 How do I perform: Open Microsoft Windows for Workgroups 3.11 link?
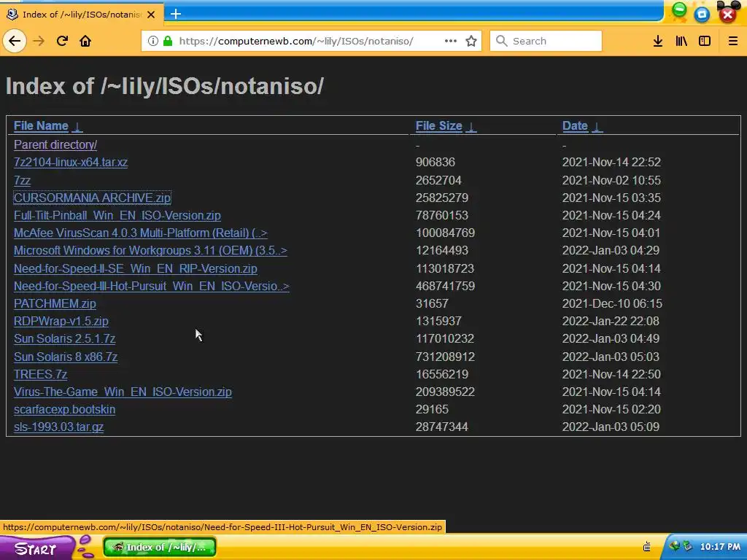[150, 251]
